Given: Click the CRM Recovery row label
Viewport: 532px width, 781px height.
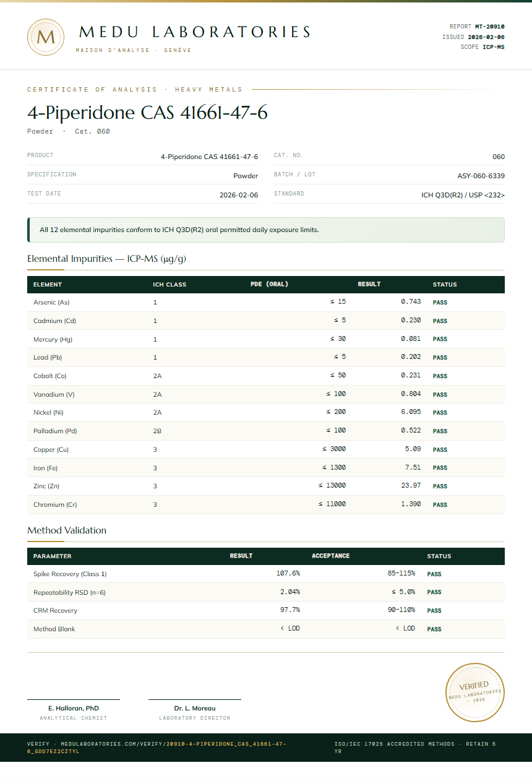Looking at the screenshot, I should tap(55, 611).
